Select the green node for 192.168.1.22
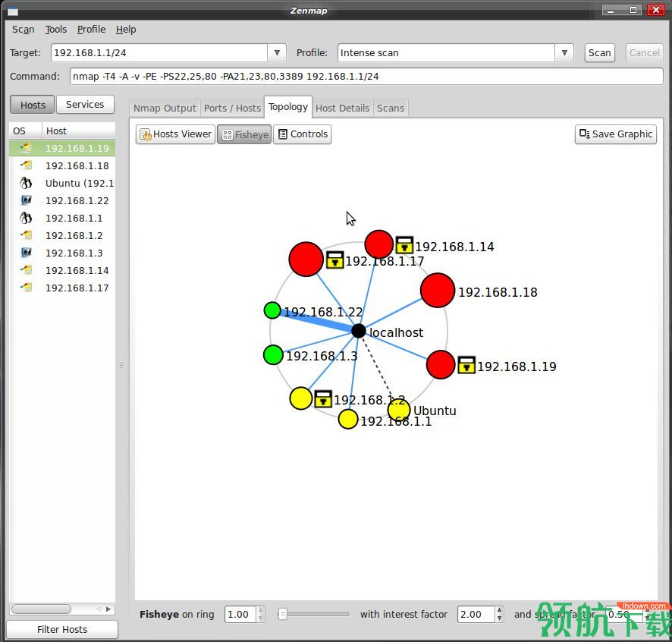The image size is (672, 642). pyautogui.click(x=272, y=310)
